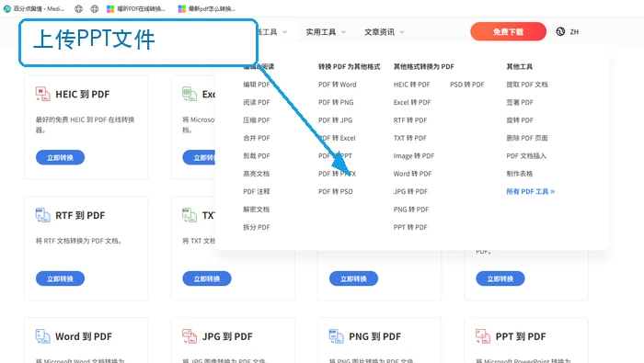Click the PPT 到 PDF card icon
Screen dimensions: 644x363
pyautogui.click(x=483, y=336)
